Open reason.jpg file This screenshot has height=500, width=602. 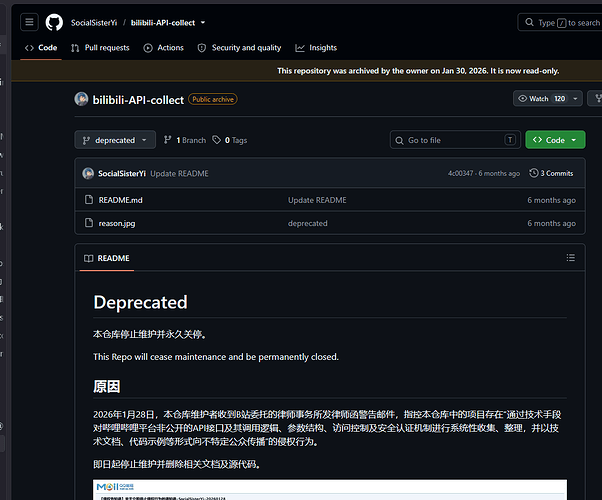(x=117, y=223)
